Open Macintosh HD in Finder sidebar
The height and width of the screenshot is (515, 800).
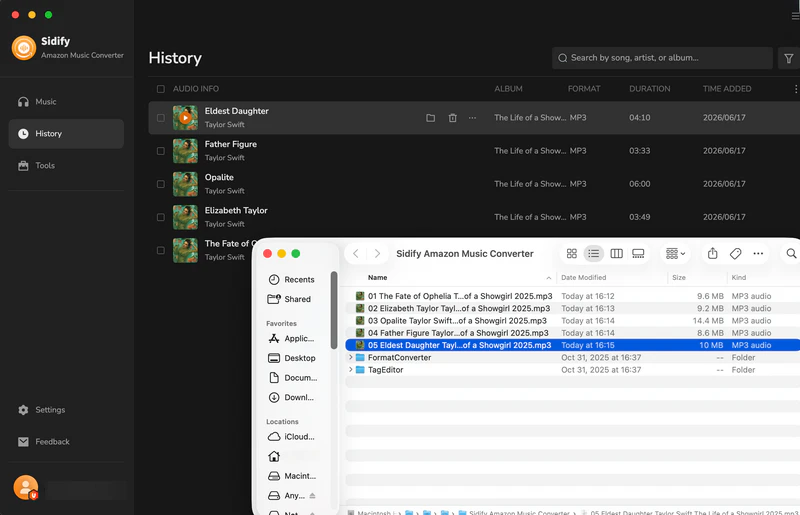click(x=292, y=476)
